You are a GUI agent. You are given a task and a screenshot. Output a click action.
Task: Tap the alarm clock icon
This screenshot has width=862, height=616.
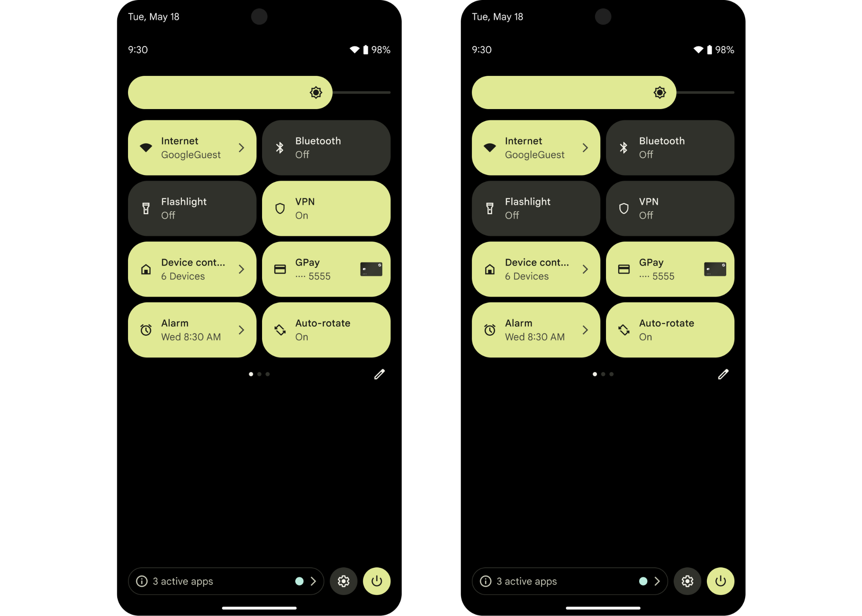tap(146, 329)
